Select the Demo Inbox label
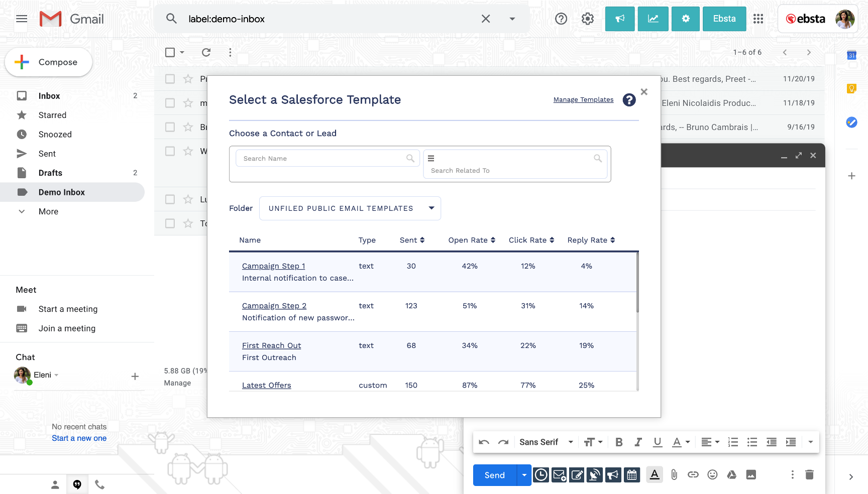Screen dimensions: 868x494 (x=72, y=192)
